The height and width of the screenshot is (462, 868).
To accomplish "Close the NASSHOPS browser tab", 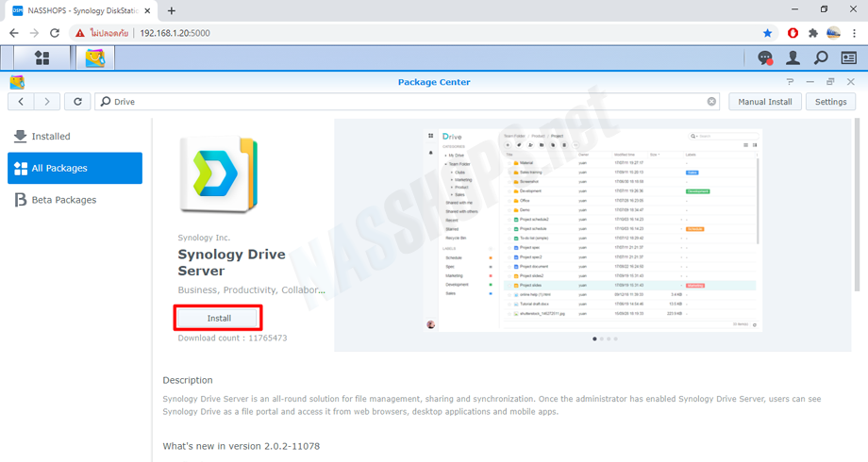I will 147,10.
